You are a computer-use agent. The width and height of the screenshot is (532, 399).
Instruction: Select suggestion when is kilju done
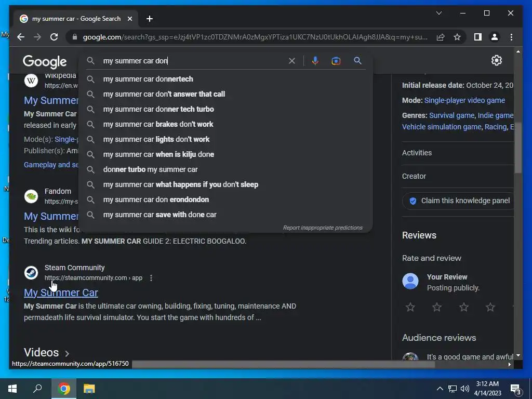pyautogui.click(x=225, y=154)
